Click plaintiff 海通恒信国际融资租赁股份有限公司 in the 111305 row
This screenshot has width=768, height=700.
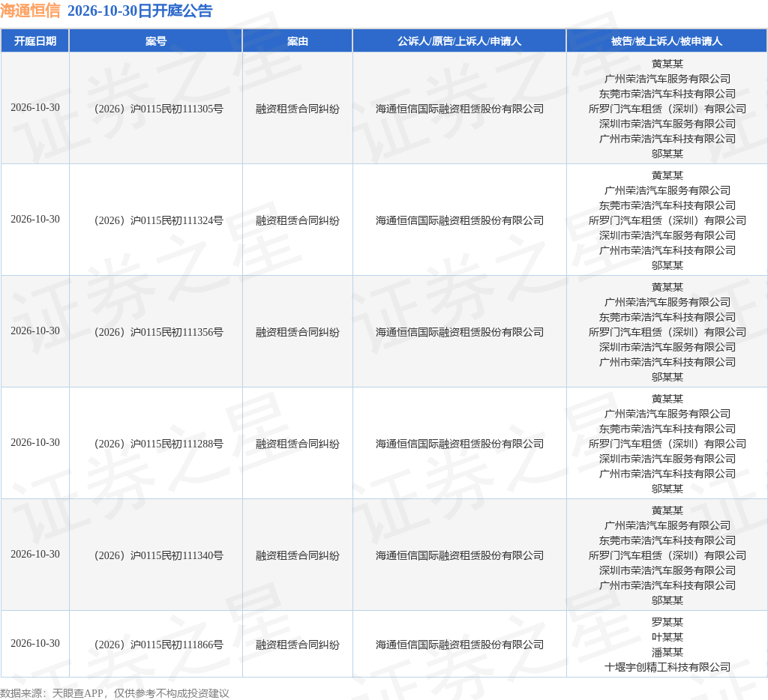(460, 109)
